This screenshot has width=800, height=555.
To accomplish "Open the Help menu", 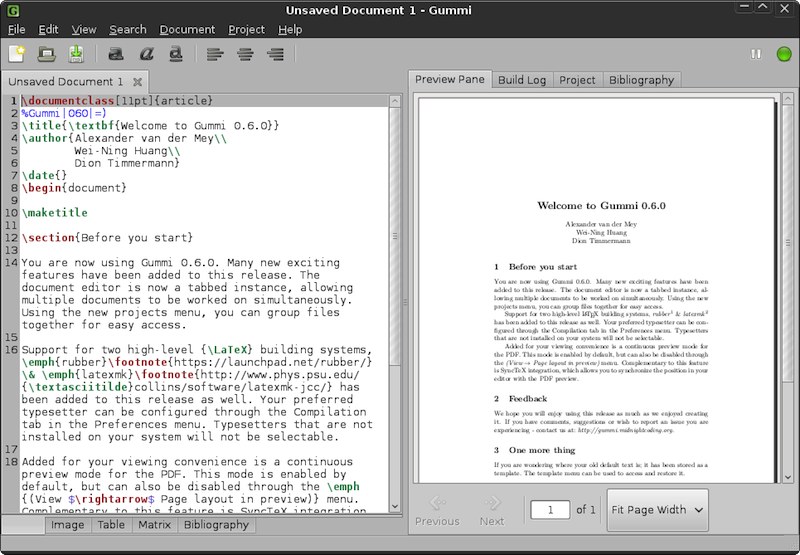I will (x=290, y=30).
